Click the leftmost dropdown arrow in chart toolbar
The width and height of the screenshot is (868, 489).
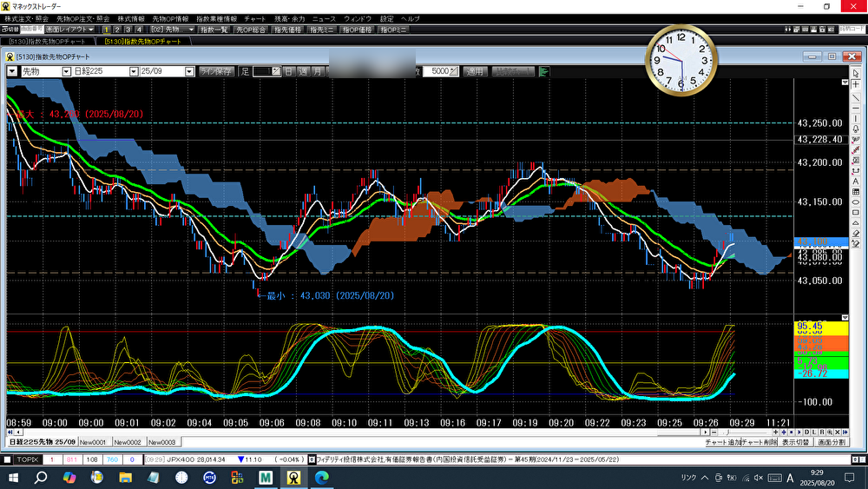[12, 71]
